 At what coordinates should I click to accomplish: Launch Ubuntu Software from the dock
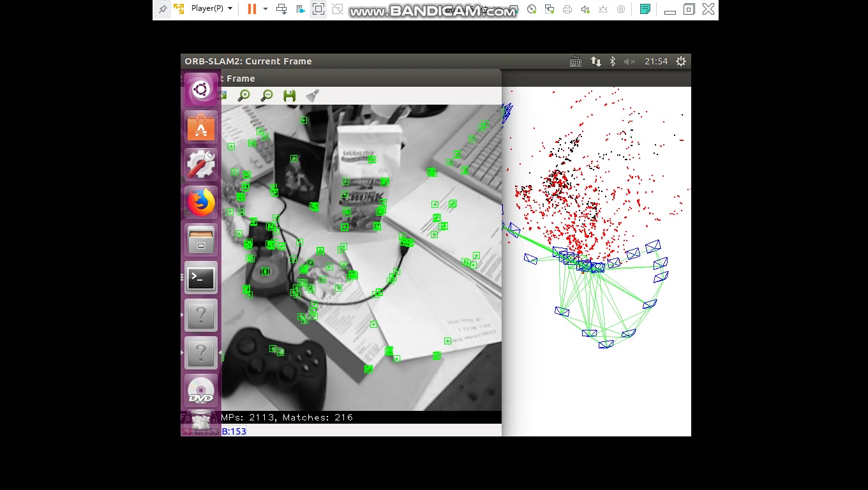point(201,128)
